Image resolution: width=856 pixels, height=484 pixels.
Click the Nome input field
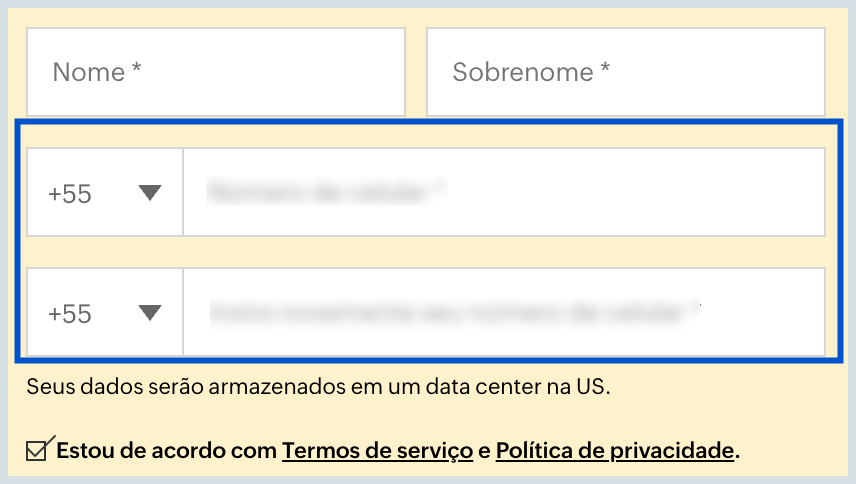(x=215, y=72)
